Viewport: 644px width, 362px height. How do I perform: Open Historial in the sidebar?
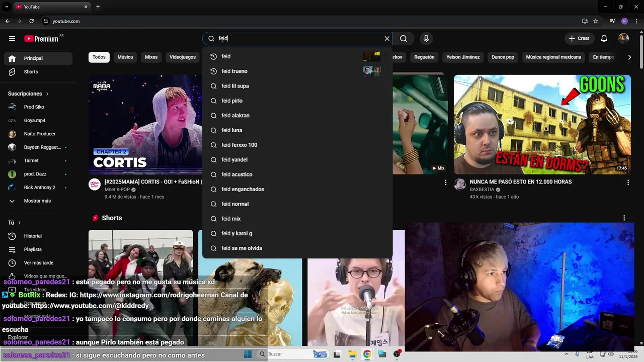pos(38,236)
